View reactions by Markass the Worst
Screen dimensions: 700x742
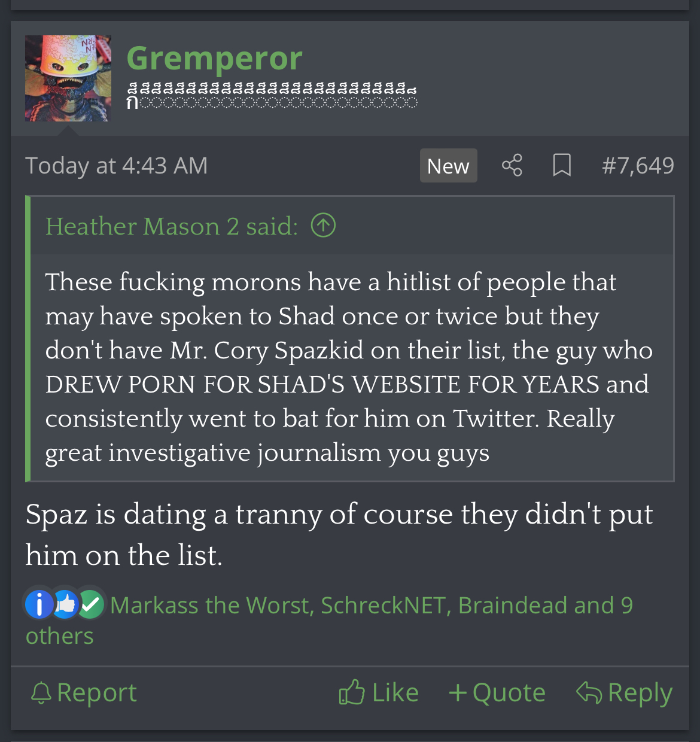tap(212, 605)
